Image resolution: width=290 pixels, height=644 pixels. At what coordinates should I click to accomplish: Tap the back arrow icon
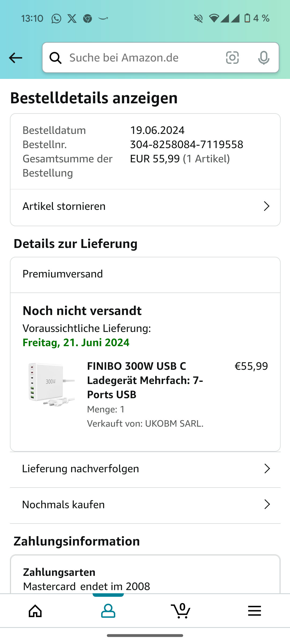[x=16, y=58]
